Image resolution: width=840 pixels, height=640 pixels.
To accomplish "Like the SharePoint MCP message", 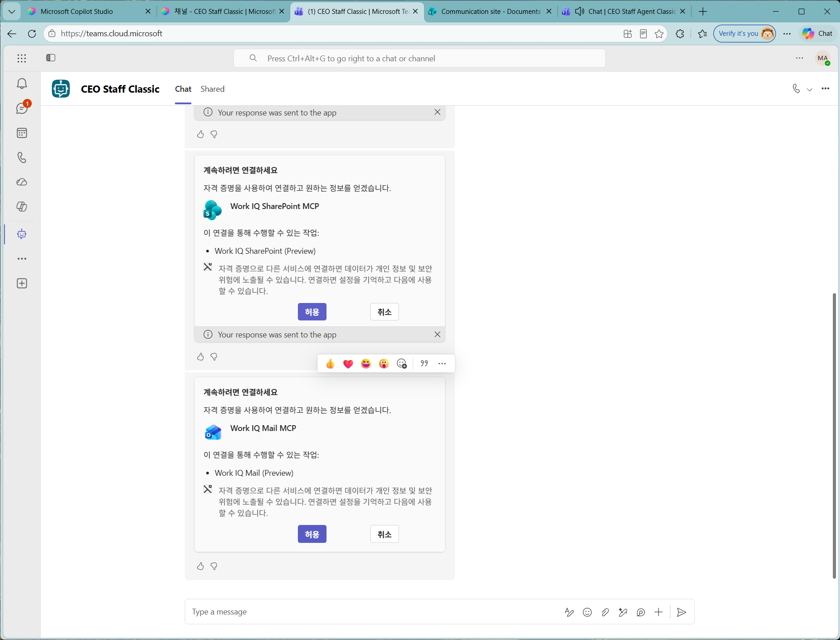I will click(x=200, y=357).
